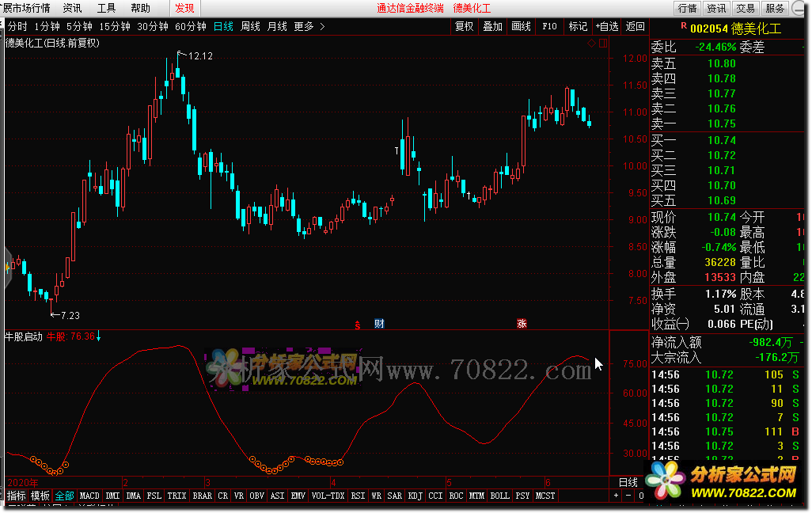The width and height of the screenshot is (812, 513).
Task: Click the 卖一 price 10.75
Action: [x=721, y=123]
